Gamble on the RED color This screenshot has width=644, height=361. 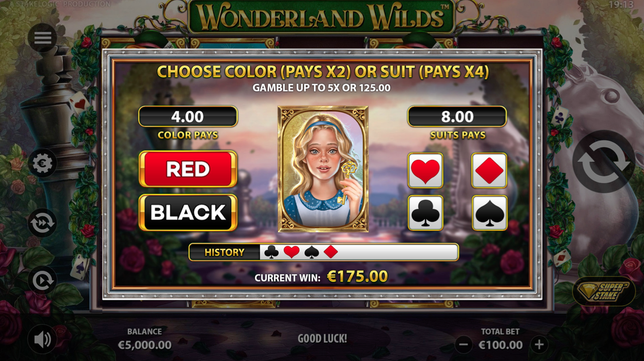[188, 169]
